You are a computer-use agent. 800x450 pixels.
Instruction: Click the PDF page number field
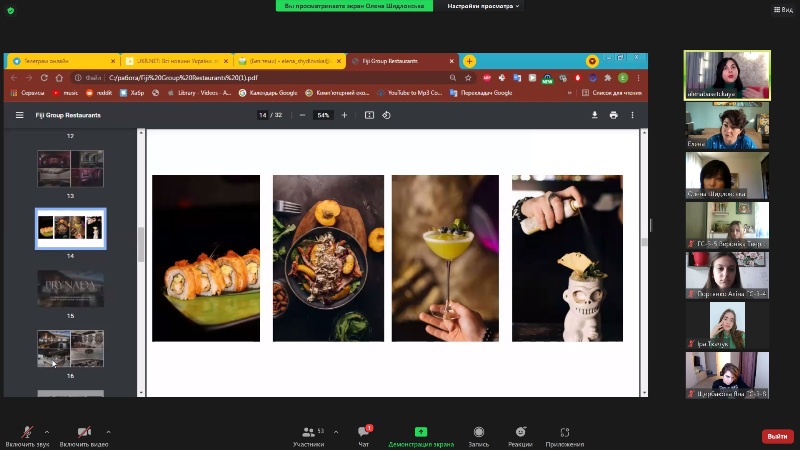(x=263, y=115)
